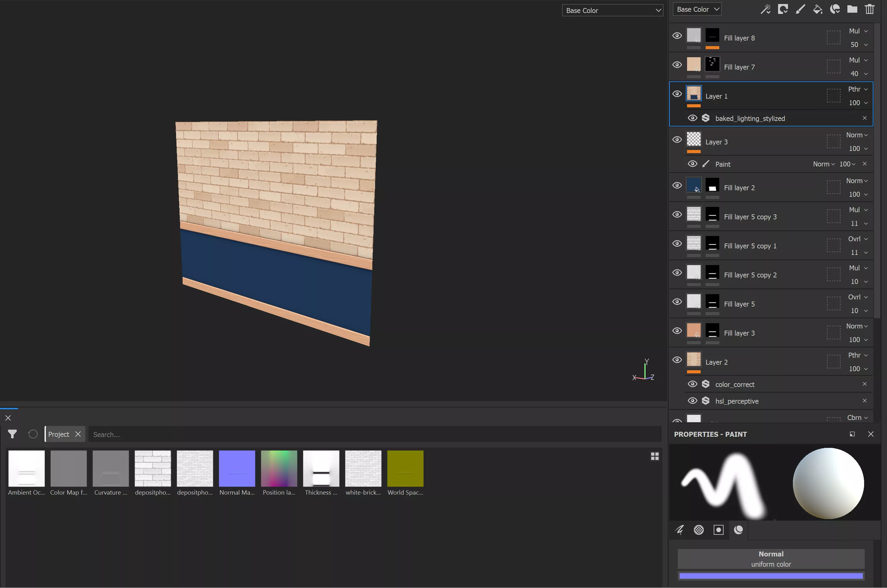Image resolution: width=887 pixels, height=588 pixels.
Task: Add a fill layer with bucket icon
Action: pyautogui.click(x=817, y=9)
